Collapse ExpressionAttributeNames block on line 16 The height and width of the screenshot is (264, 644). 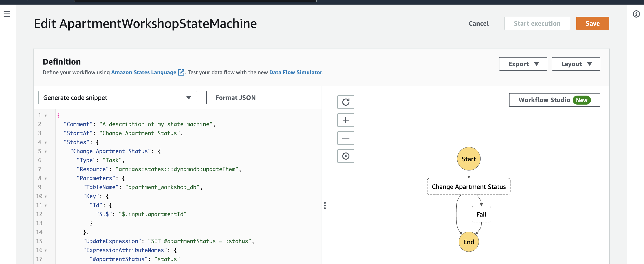click(46, 251)
